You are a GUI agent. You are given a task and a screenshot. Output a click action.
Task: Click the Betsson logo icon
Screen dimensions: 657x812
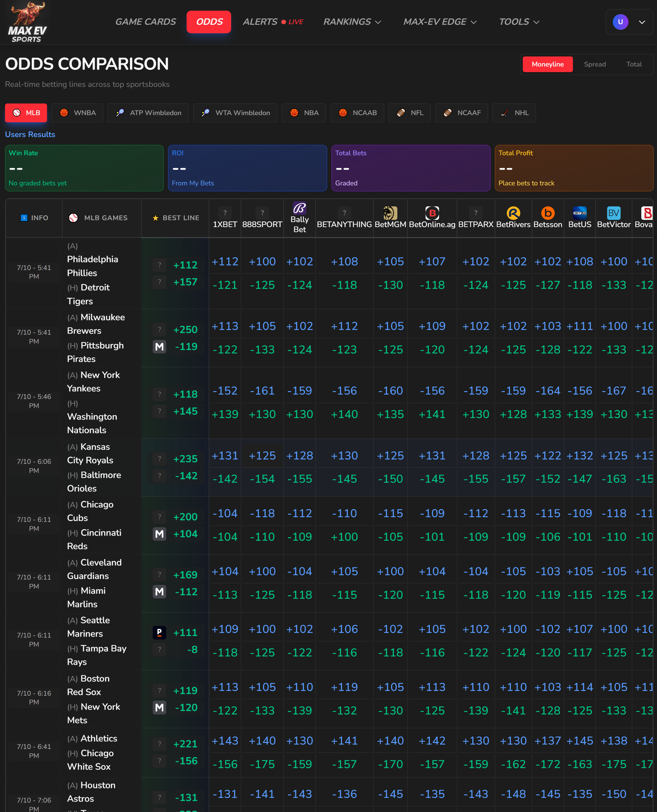(x=548, y=213)
